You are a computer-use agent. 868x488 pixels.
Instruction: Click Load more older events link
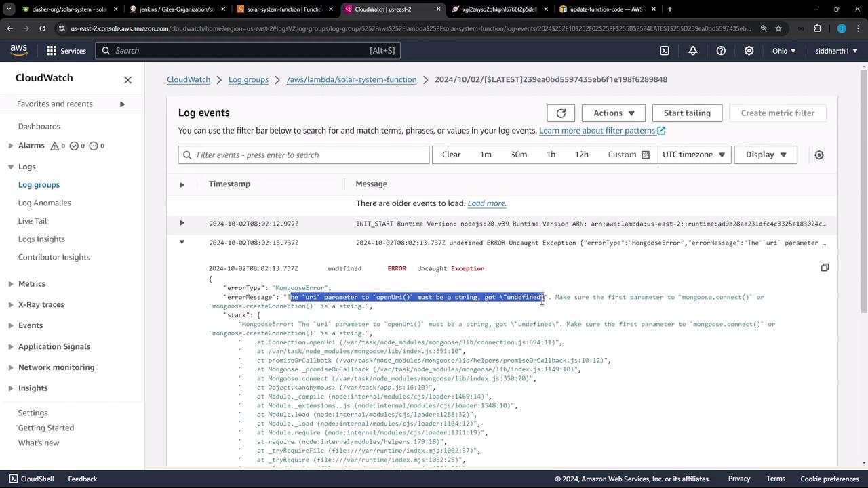[x=486, y=203]
